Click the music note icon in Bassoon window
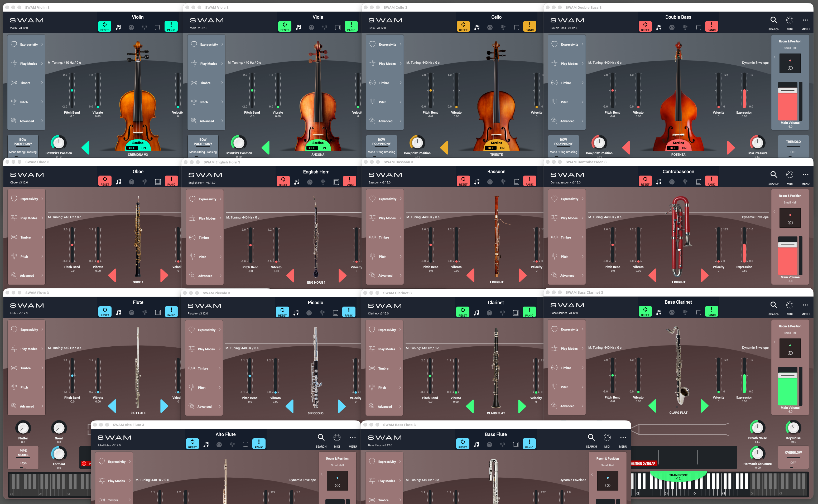Image resolution: width=818 pixels, height=504 pixels. click(477, 182)
